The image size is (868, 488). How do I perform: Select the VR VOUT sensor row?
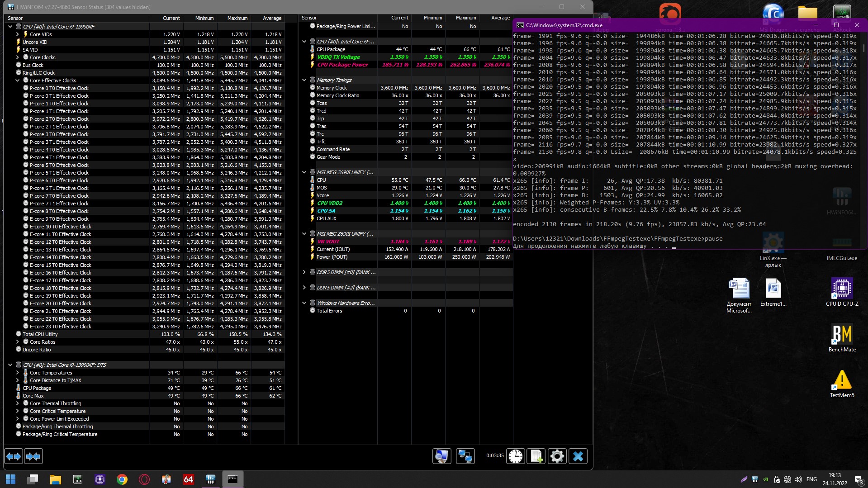point(406,242)
